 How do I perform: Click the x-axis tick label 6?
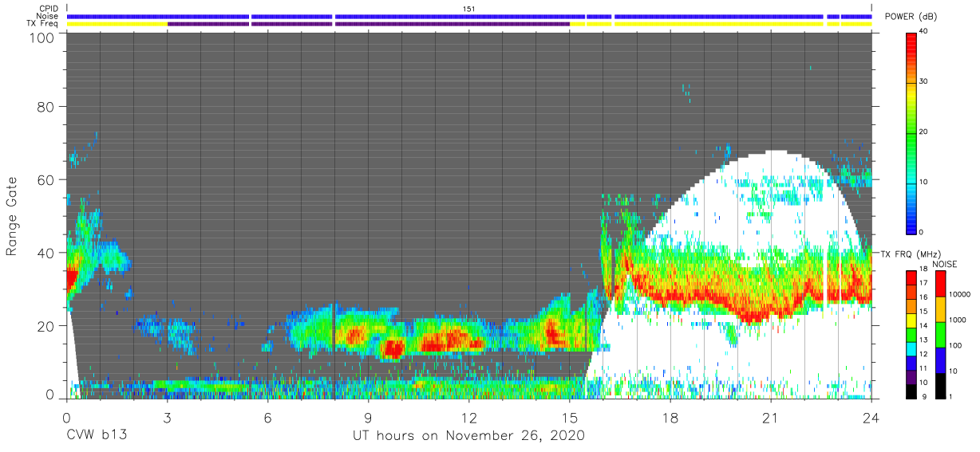click(x=267, y=417)
